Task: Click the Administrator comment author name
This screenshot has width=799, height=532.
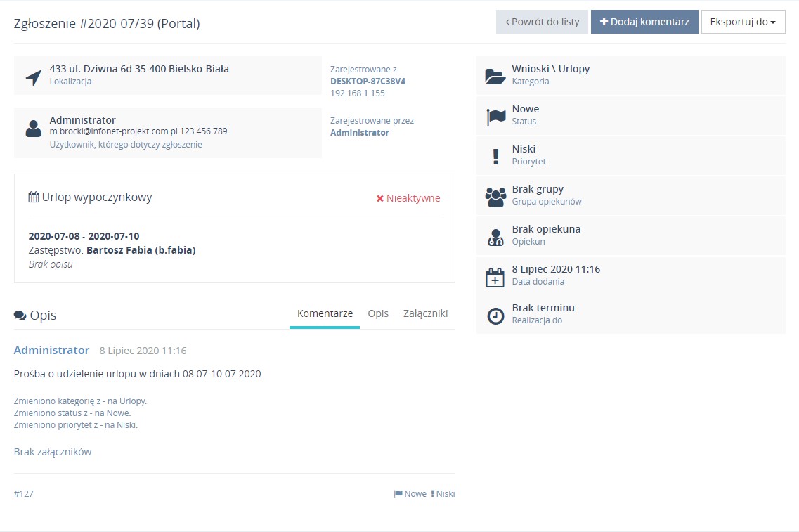Action: pos(51,350)
